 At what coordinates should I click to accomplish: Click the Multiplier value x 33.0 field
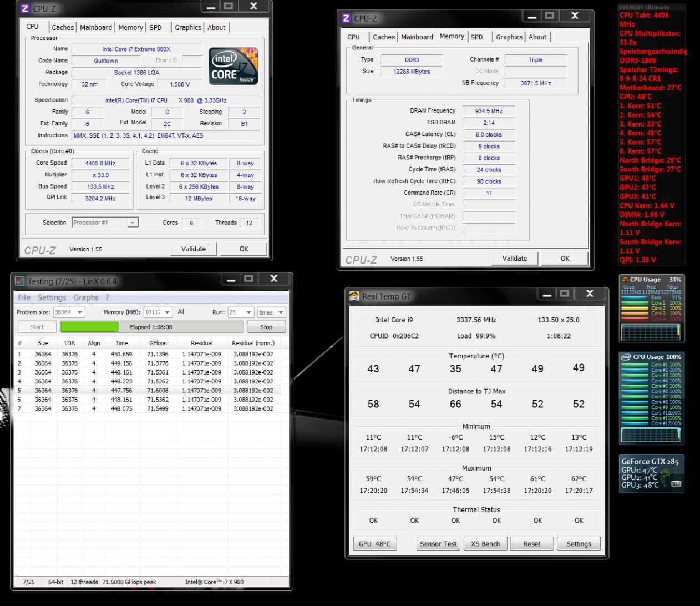[x=100, y=175]
